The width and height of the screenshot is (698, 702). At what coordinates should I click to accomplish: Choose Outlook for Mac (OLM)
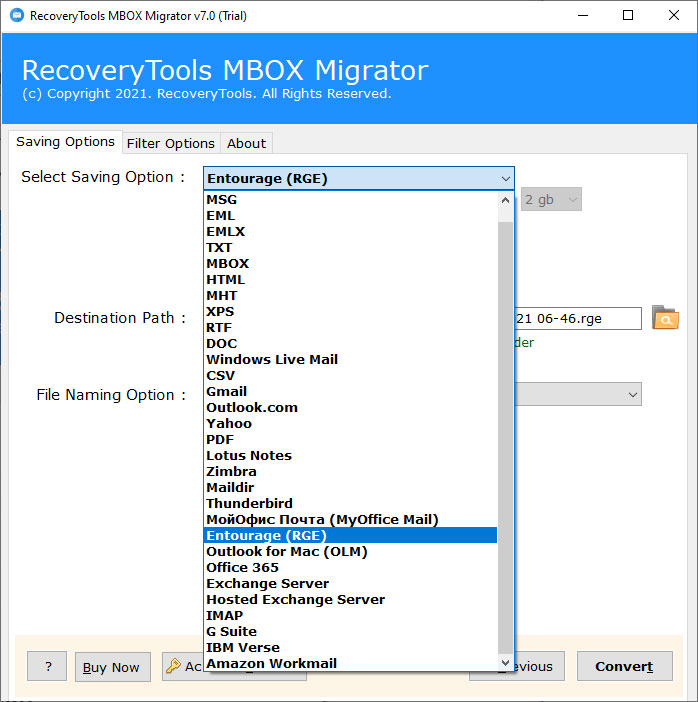[x=351, y=552]
